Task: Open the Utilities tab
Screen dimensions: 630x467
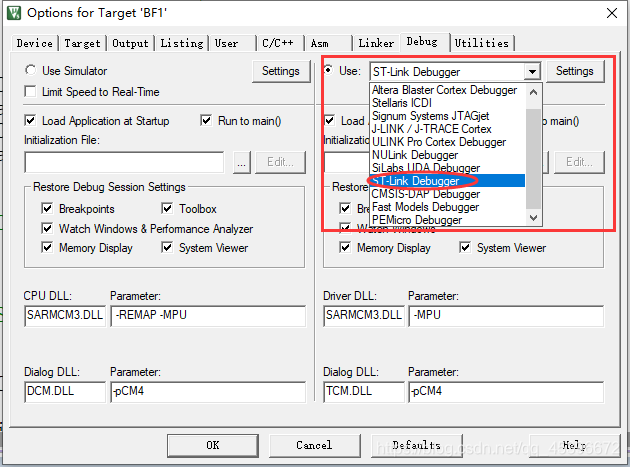Action: pos(482,43)
